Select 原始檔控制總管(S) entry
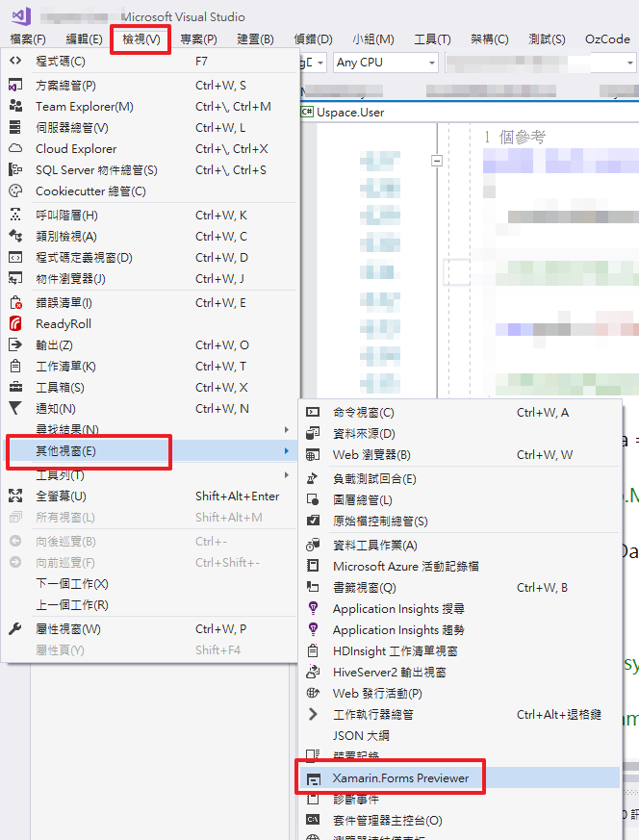This screenshot has height=840, width=639. 460,521
